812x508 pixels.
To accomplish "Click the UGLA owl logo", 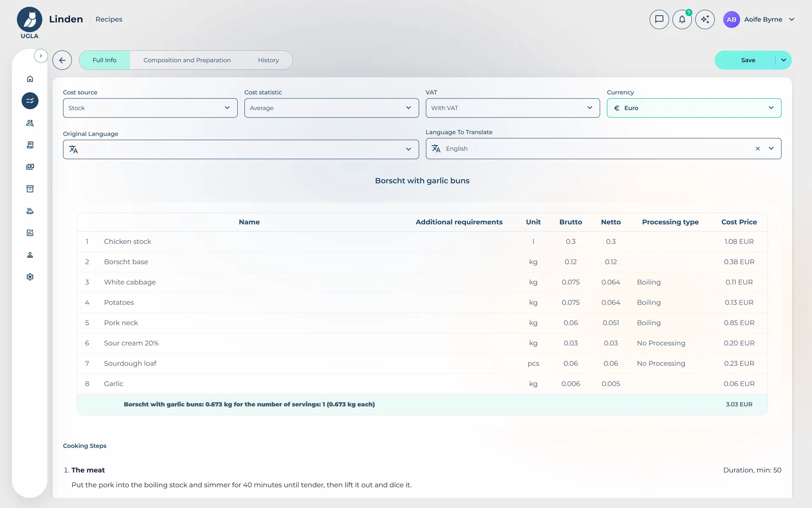I will [30, 23].
